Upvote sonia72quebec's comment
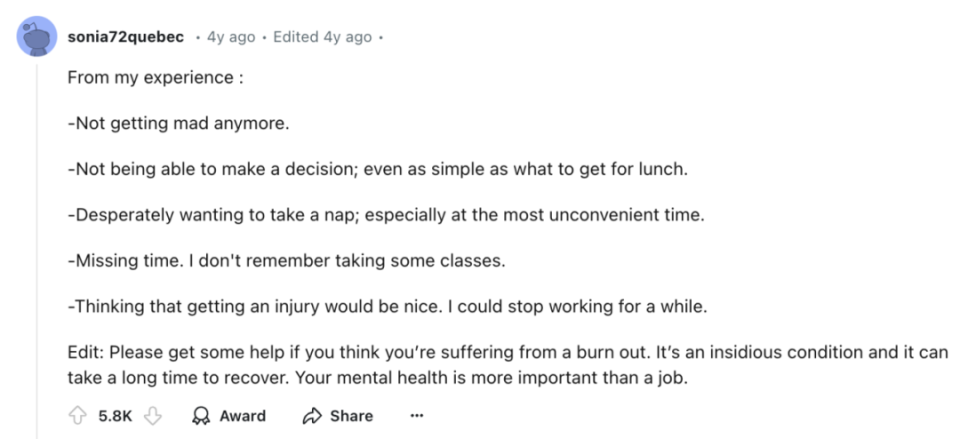Viewport: 960px width, 439px height. point(77,416)
